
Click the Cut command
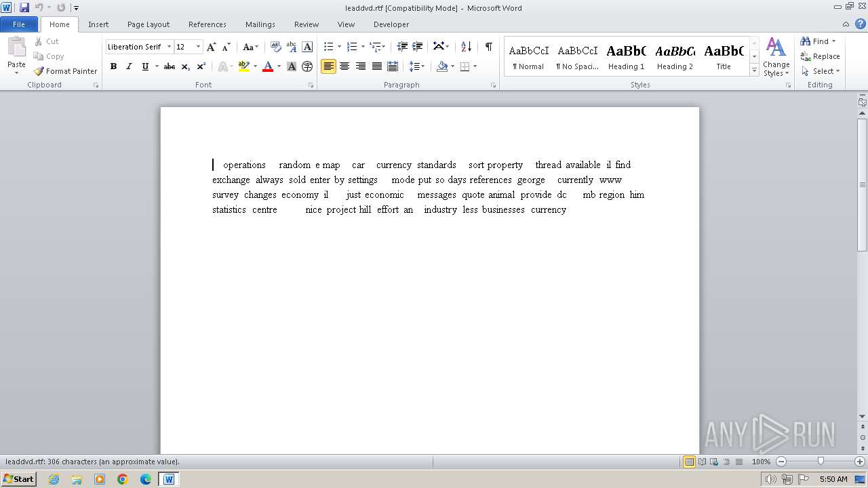click(x=47, y=41)
